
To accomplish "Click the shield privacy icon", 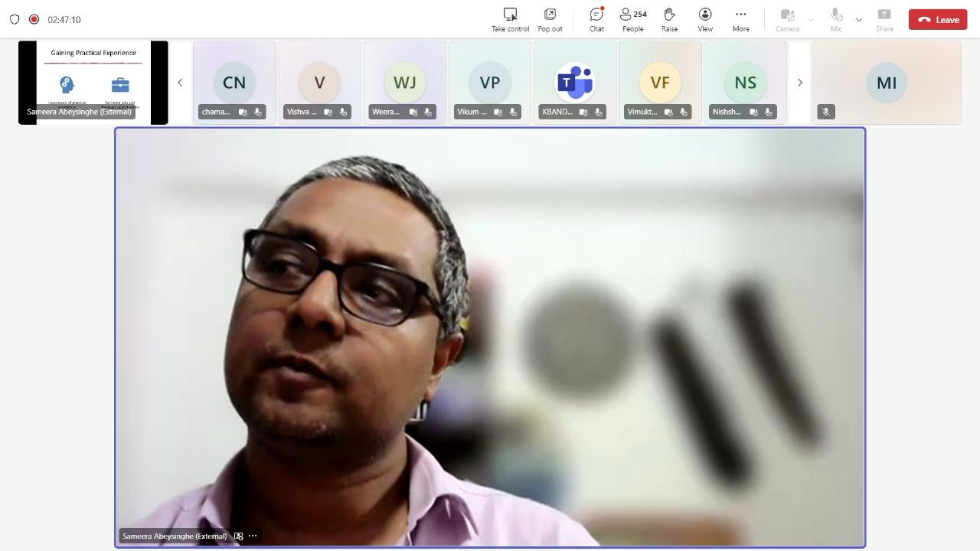I will [15, 19].
